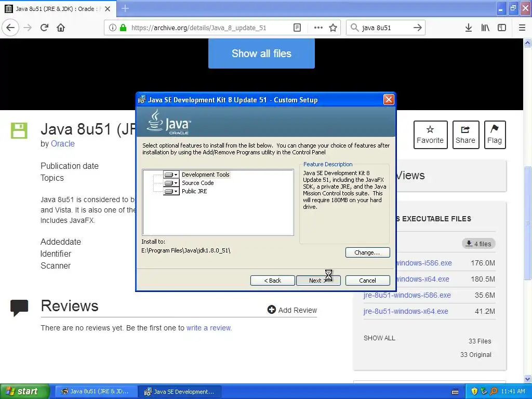Click page scrollbar up arrow
532x399 pixels.
(527, 43)
